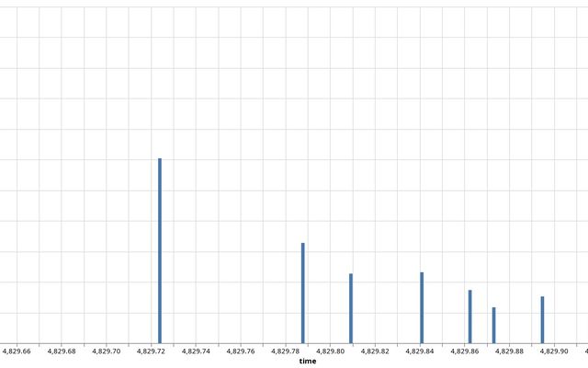Select the 4,829.80 axis tick label
This screenshot has height=368, width=588.
tap(331, 351)
